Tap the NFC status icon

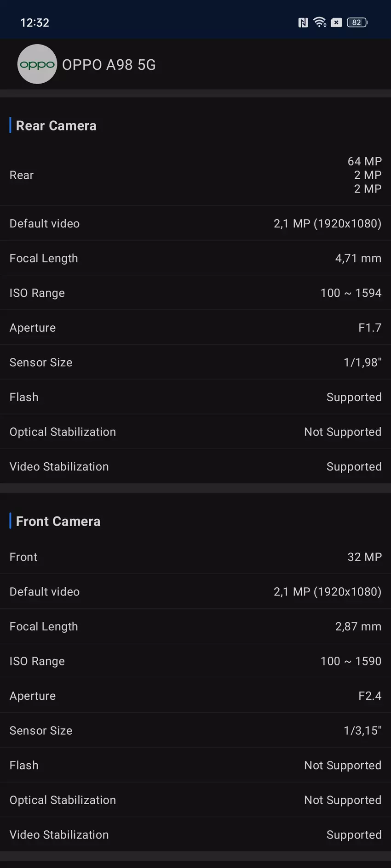point(303,23)
